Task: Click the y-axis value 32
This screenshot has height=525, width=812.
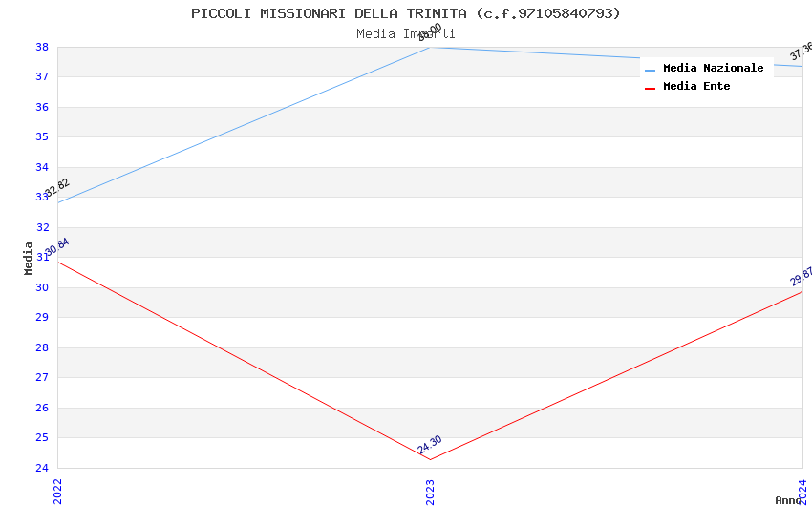Action: click(x=42, y=227)
